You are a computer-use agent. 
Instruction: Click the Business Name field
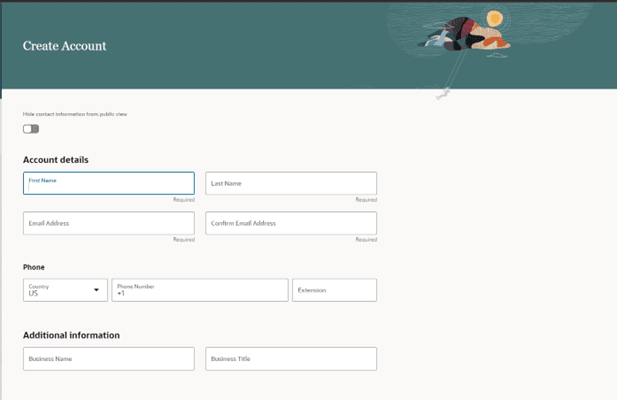(x=108, y=359)
